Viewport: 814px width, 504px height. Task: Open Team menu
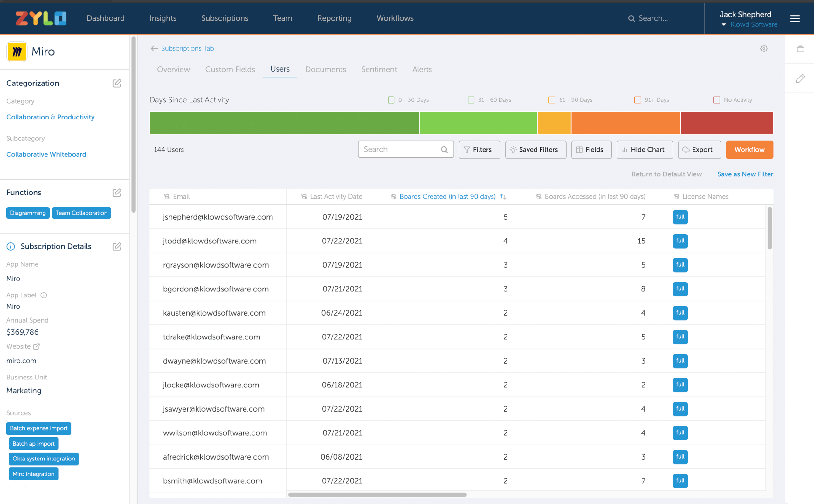pyautogui.click(x=282, y=18)
